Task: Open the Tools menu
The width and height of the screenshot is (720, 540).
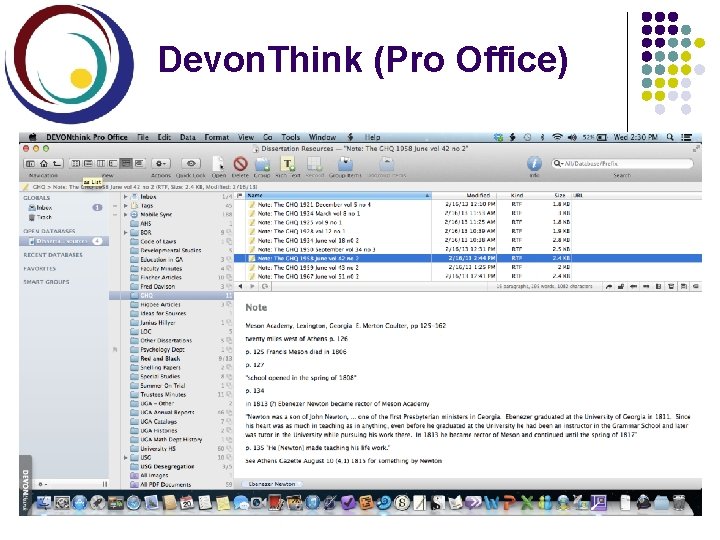Action: 290,137
